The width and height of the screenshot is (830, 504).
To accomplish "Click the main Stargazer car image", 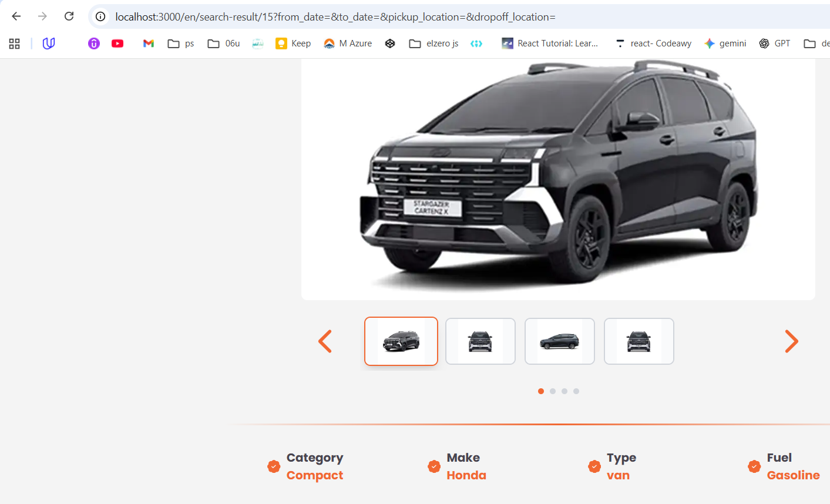I will pyautogui.click(x=558, y=179).
